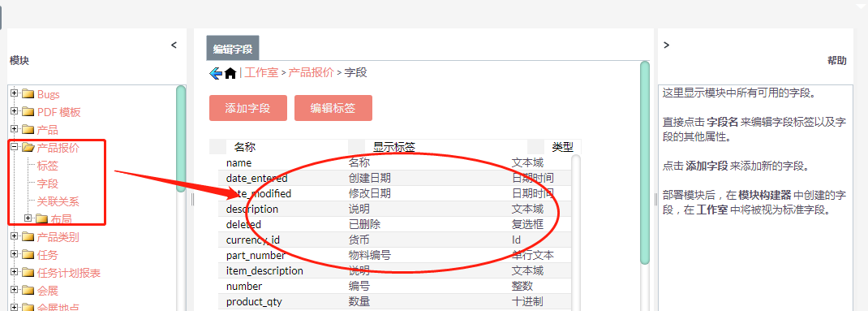Screen dimensions: 868x311
Task: Select the 任务计划报表 module label
Action: 69,273
